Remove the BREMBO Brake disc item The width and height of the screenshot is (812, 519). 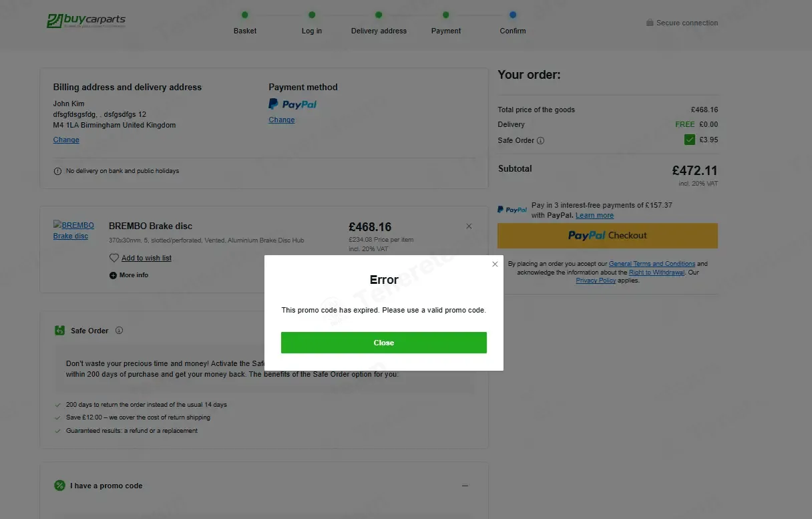pos(469,226)
